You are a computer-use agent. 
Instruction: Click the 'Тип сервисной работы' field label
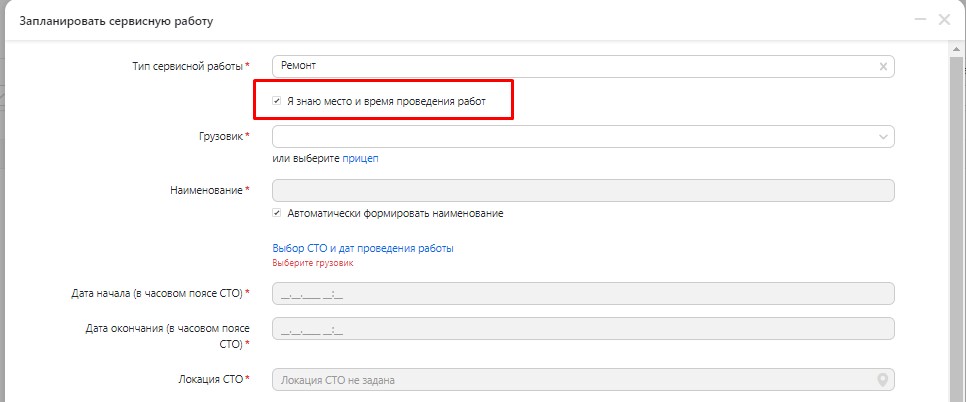click(x=187, y=66)
